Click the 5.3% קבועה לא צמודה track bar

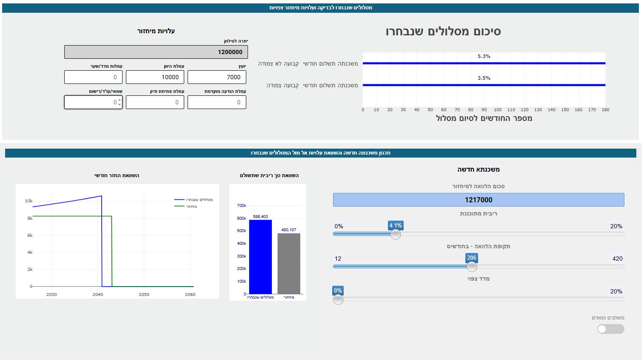tap(484, 63)
